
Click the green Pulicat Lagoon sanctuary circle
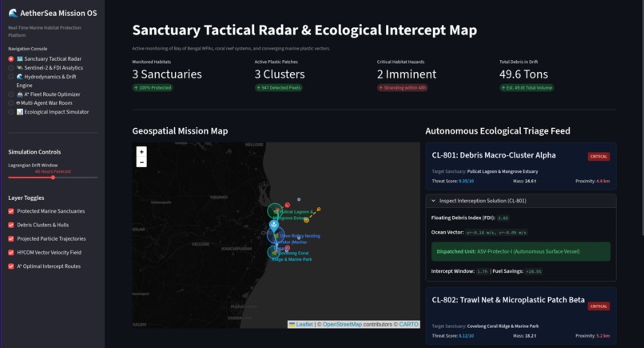[275, 211]
